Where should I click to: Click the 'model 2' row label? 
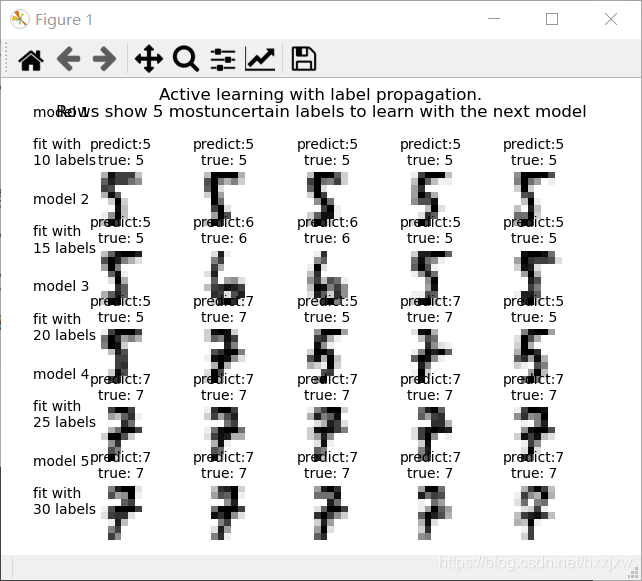(61, 199)
